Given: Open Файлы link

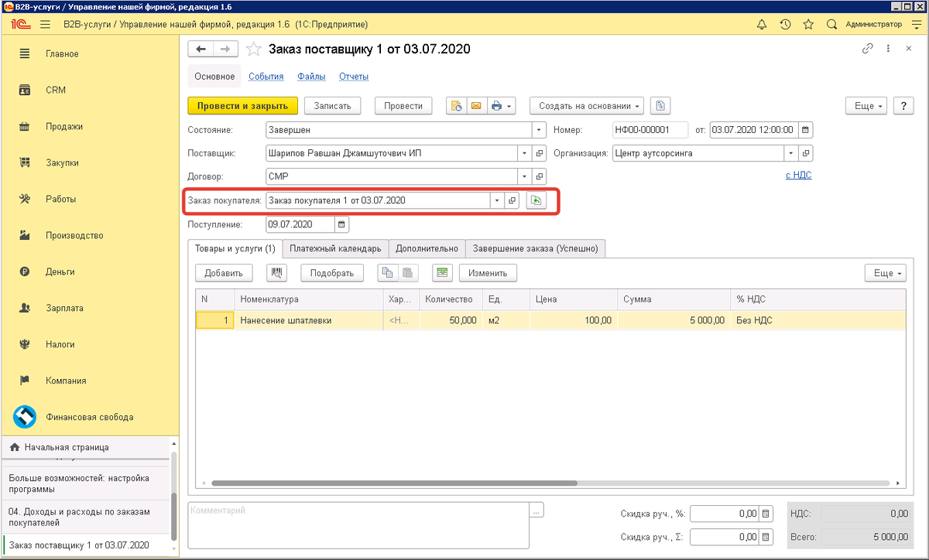Looking at the screenshot, I should point(311,77).
